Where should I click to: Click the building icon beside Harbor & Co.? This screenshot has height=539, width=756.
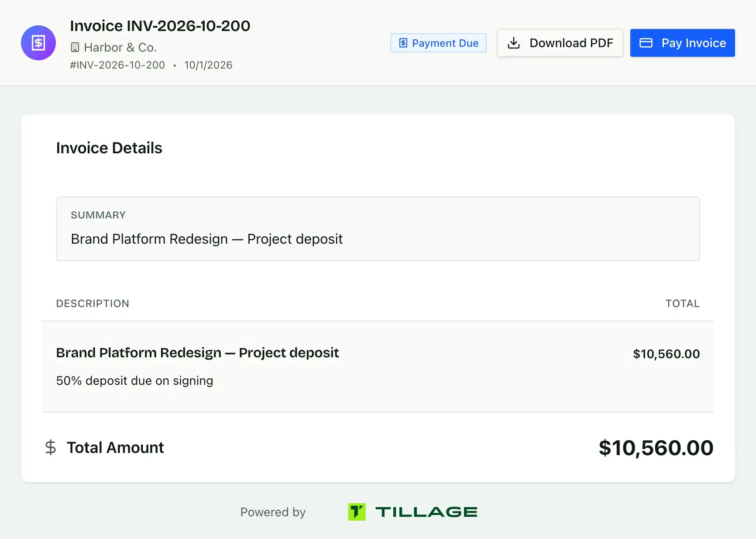click(75, 47)
